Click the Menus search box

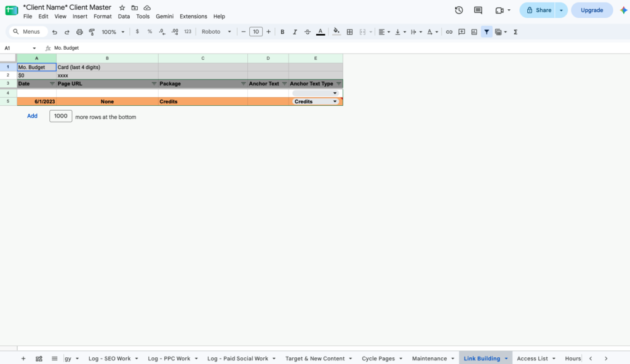(27, 32)
